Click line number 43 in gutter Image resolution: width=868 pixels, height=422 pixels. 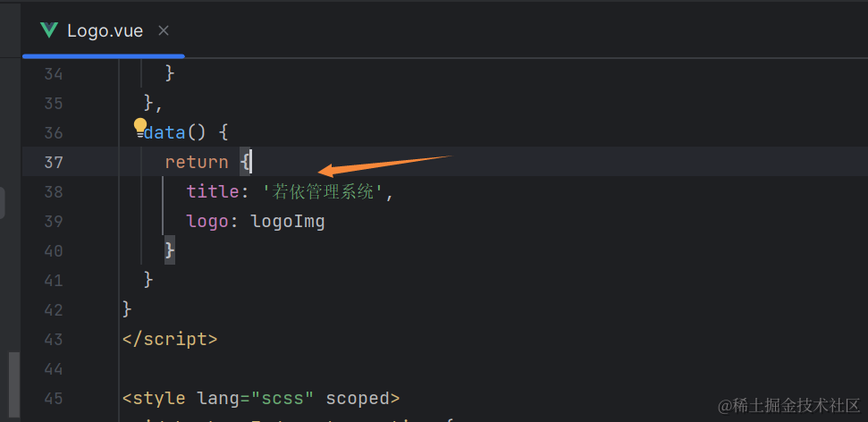click(53, 339)
